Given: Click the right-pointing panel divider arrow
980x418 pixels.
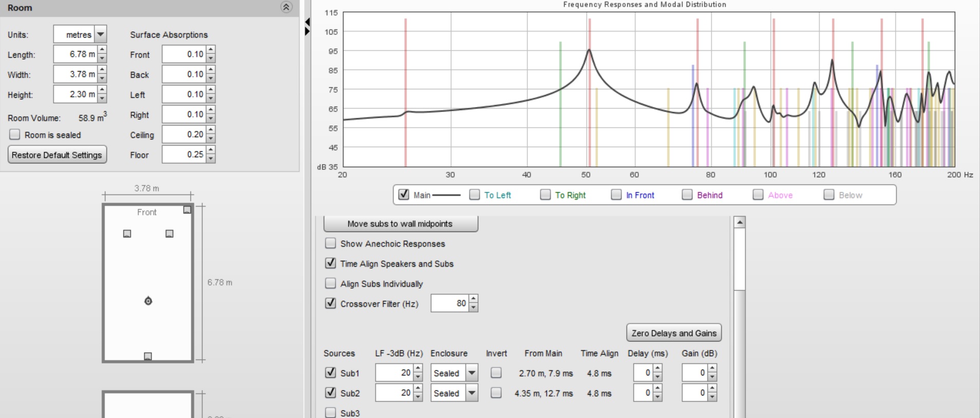Looking at the screenshot, I should pos(307,31).
